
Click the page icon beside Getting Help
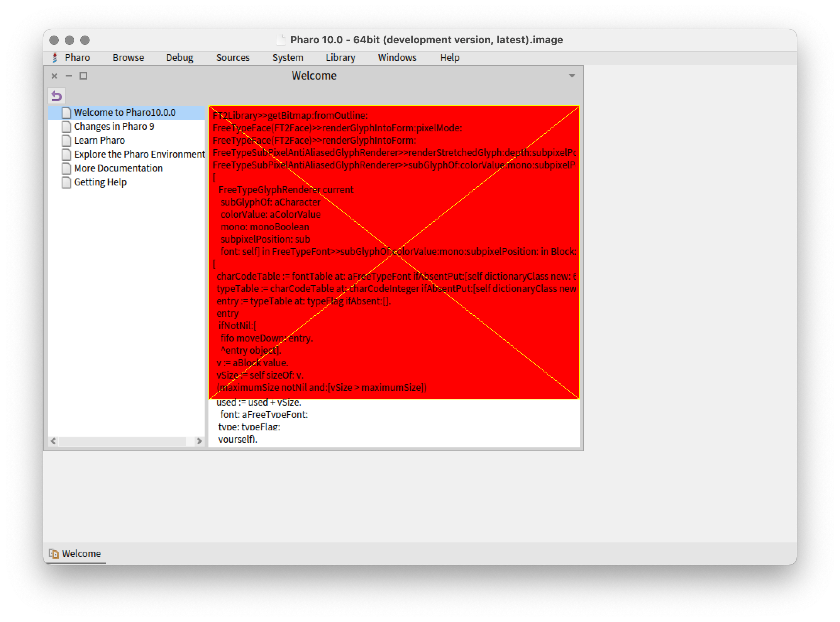pos(66,182)
